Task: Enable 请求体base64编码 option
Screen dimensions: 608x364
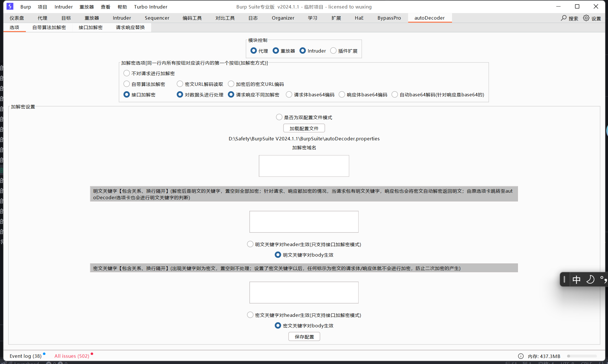Action: click(289, 95)
